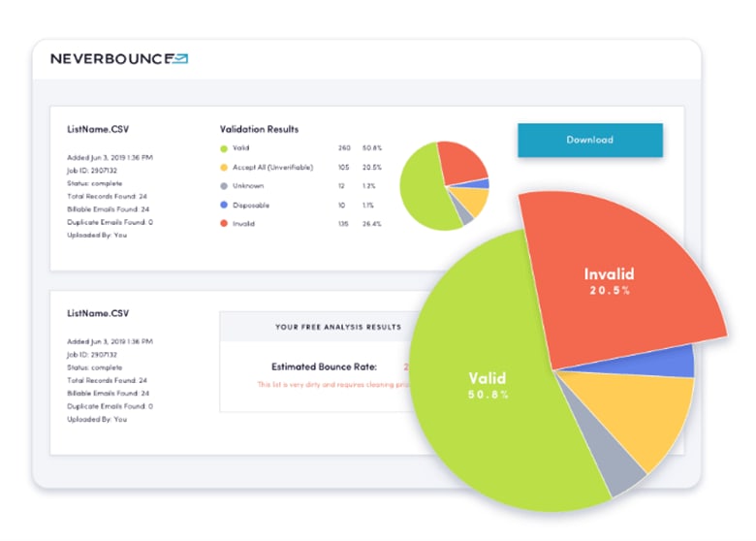Click the yellow Accept All legend dot
Viewport: 756px width, 541px height.
[224, 168]
